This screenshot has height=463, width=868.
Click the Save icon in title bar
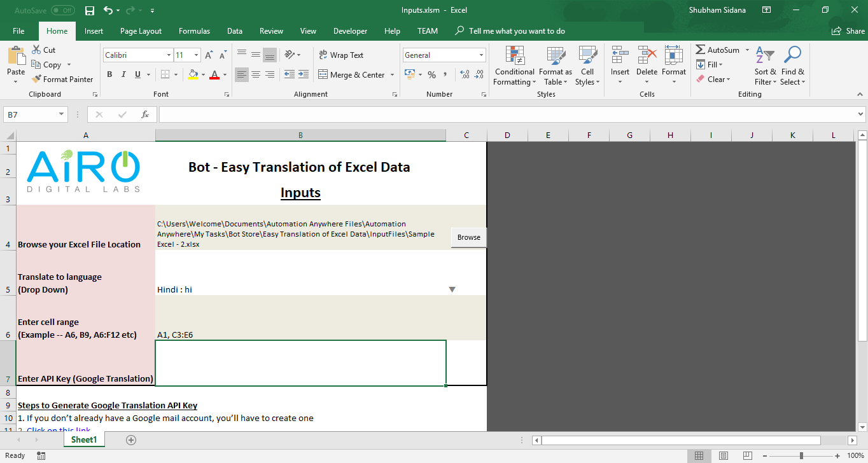pyautogui.click(x=90, y=11)
